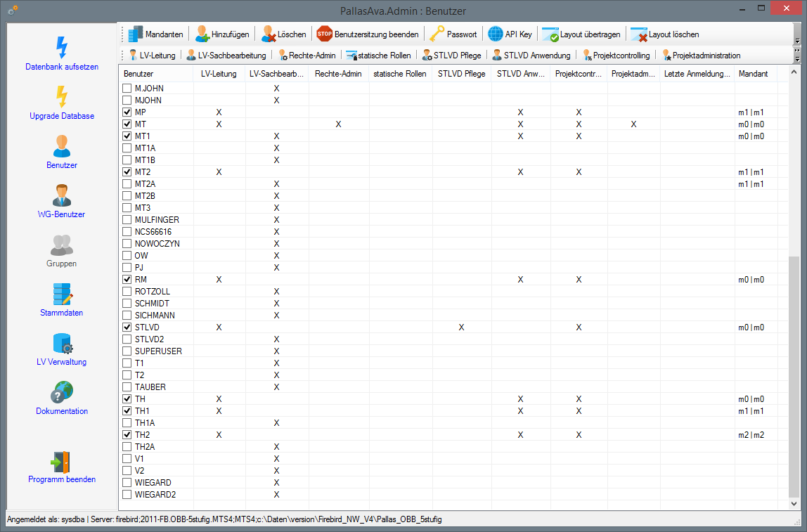The image size is (807, 532).
Task: Uncheck the checkbox for user MP
Action: click(127, 112)
